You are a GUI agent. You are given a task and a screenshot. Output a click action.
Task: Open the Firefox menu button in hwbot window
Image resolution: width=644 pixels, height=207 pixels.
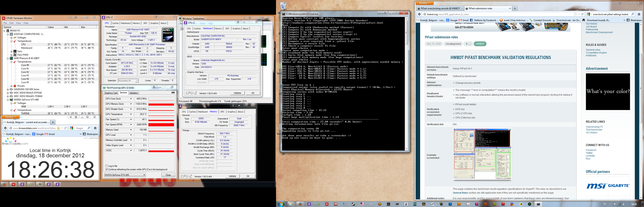(425, 3)
